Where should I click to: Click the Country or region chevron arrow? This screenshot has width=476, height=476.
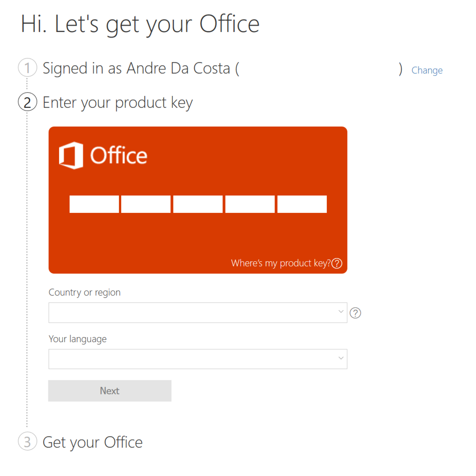341,312
